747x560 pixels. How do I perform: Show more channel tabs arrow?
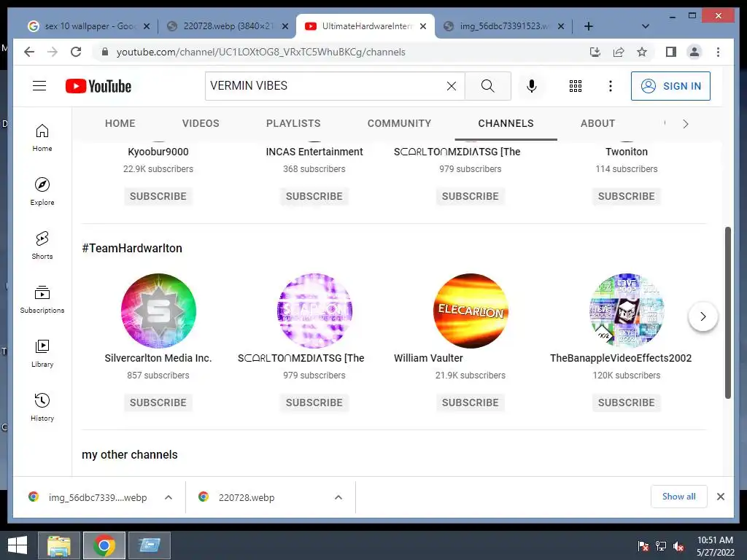click(x=685, y=124)
